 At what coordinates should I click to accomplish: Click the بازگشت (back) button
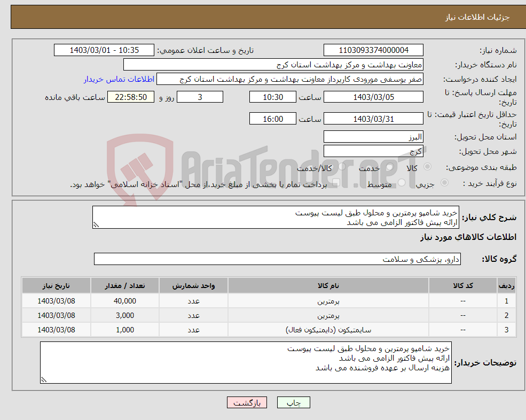247,402
